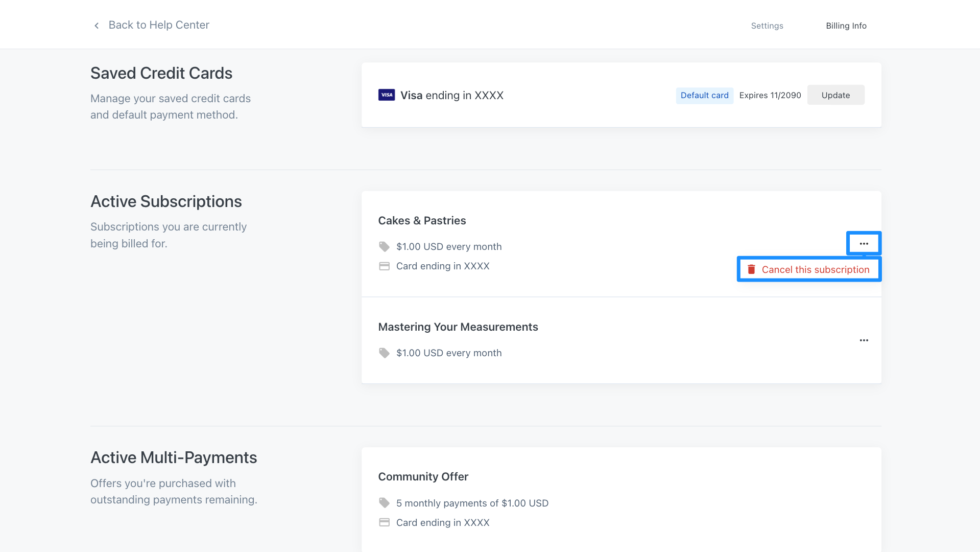Open Cakes & Pastries three-dot options menu
This screenshot has height=552, width=980.
point(864,244)
